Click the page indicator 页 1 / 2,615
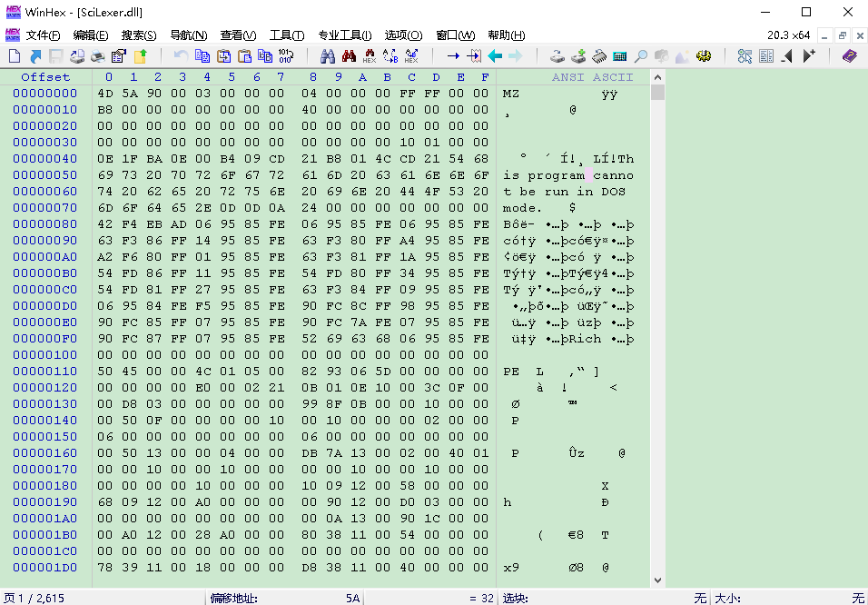Image resolution: width=868 pixels, height=605 pixels. (35, 599)
